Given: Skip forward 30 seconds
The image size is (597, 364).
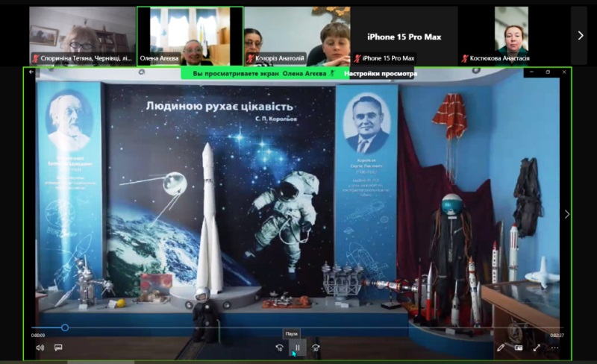Looking at the screenshot, I should point(316,347).
